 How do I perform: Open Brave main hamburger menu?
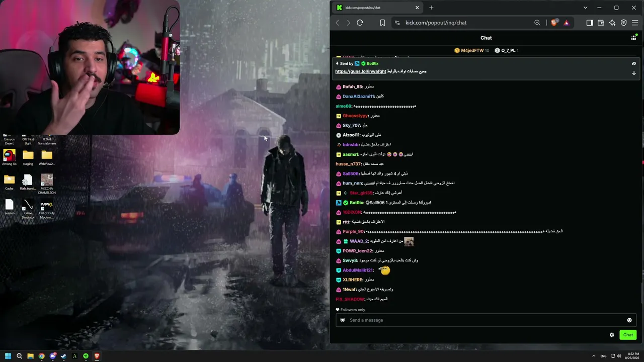635,23
